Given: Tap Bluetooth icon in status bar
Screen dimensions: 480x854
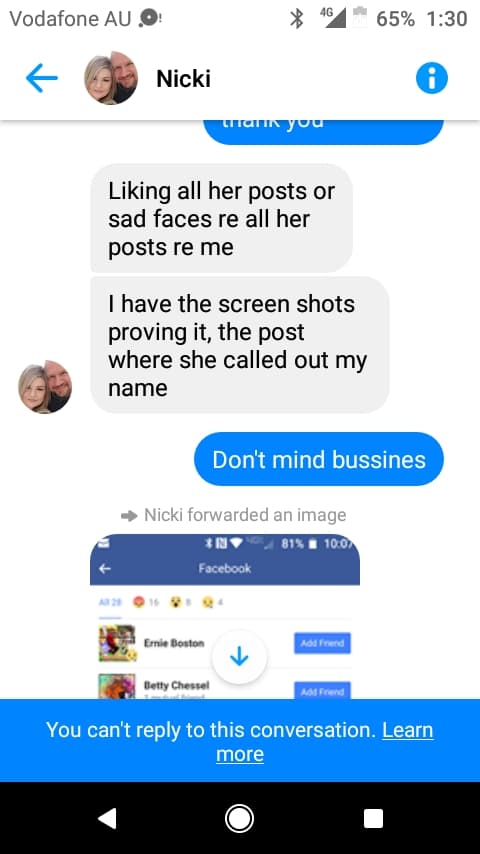Looking at the screenshot, I should (296, 19).
